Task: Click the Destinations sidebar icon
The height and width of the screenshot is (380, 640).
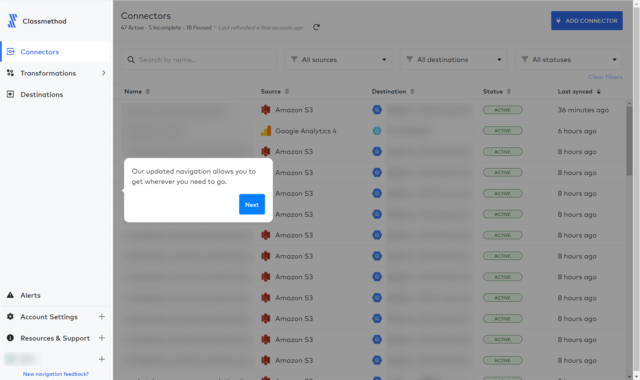Action: point(10,94)
